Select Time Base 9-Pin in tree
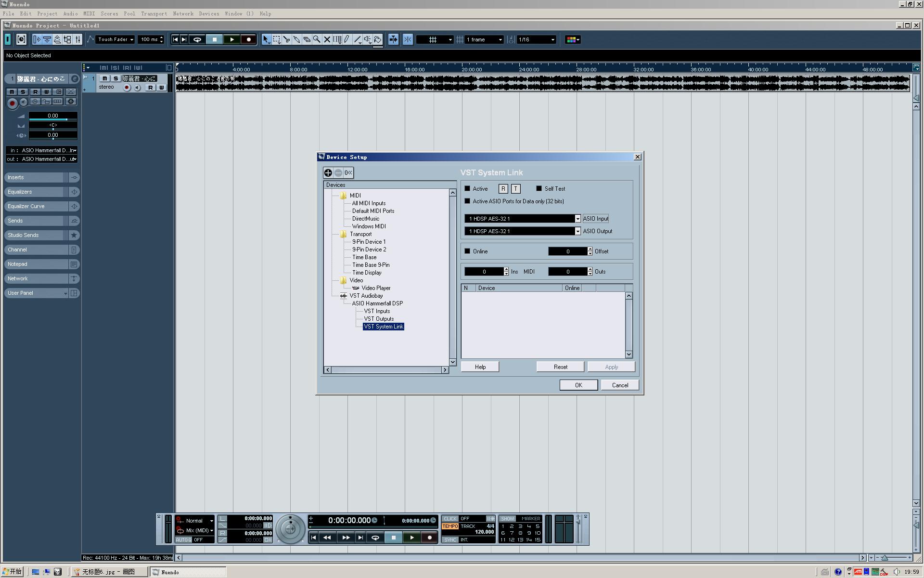This screenshot has height=578, width=924. (x=371, y=265)
